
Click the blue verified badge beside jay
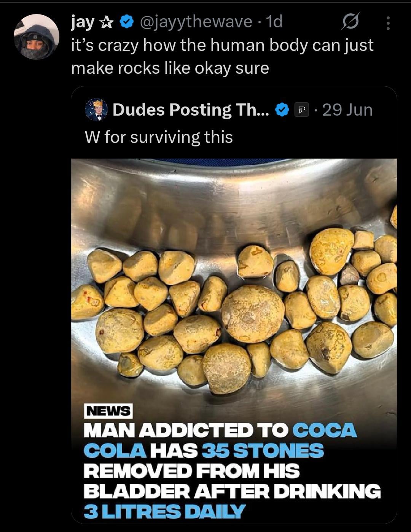[x=126, y=22]
